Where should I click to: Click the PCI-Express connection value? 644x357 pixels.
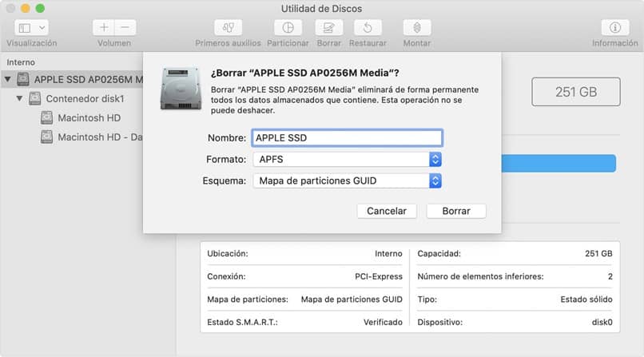tap(379, 276)
